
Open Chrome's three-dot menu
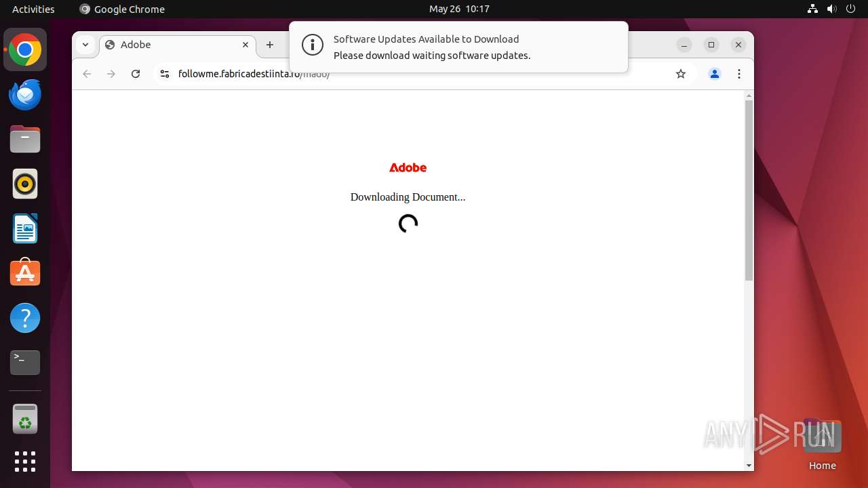739,74
